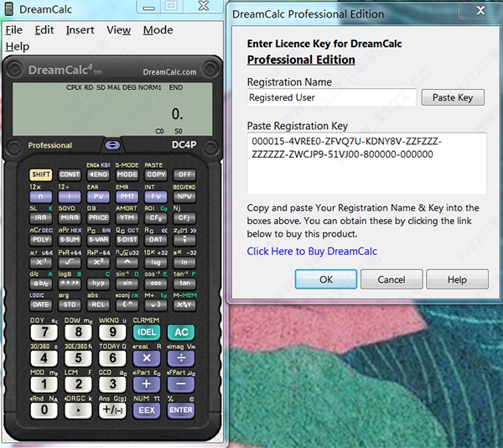Image resolution: width=503 pixels, height=448 pixels.
Task: Click the Paste Key button
Action: (453, 97)
